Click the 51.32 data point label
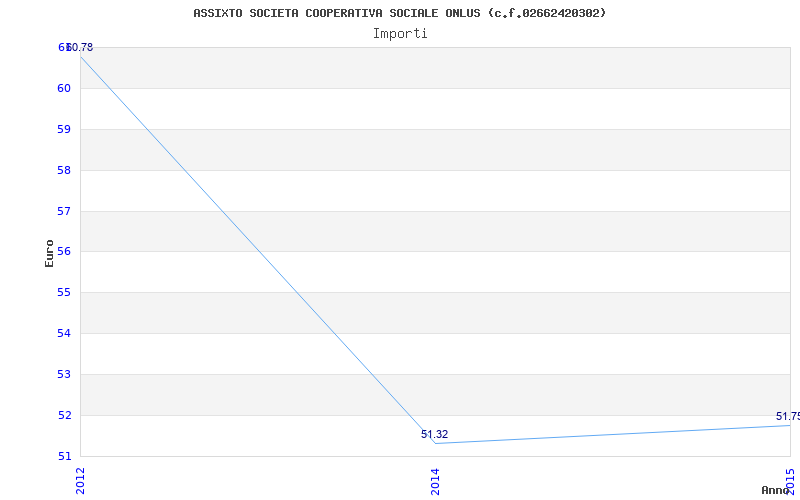This screenshot has width=800, height=500. point(434,434)
